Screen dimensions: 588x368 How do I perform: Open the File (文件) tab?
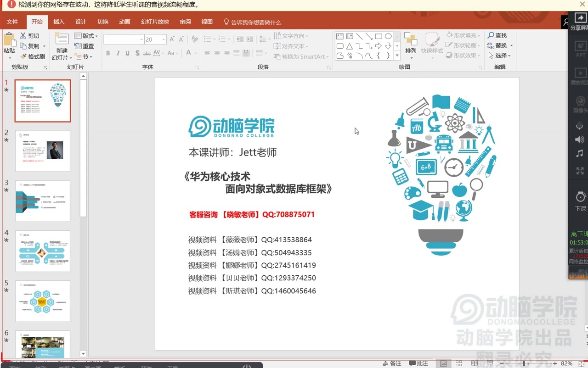pos(12,22)
